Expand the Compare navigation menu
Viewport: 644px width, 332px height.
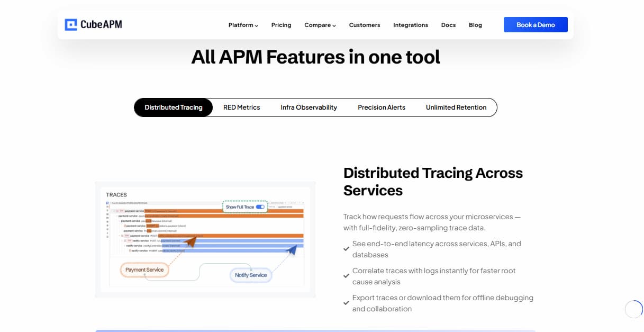click(x=320, y=25)
